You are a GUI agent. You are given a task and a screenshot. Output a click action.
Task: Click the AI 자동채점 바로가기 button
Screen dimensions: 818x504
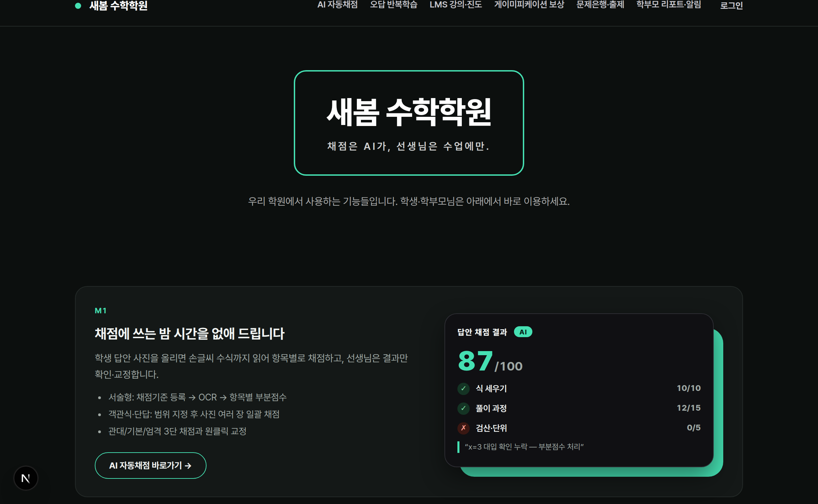point(150,466)
